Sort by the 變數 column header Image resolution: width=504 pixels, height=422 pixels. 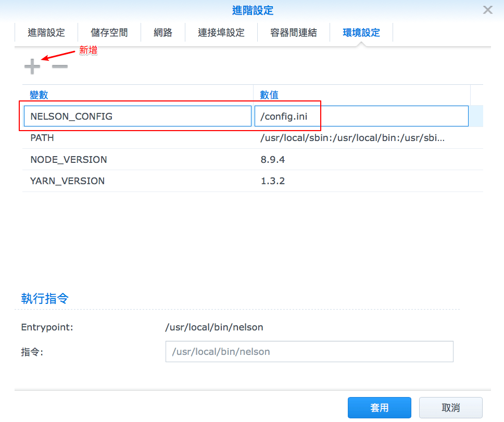coord(39,95)
